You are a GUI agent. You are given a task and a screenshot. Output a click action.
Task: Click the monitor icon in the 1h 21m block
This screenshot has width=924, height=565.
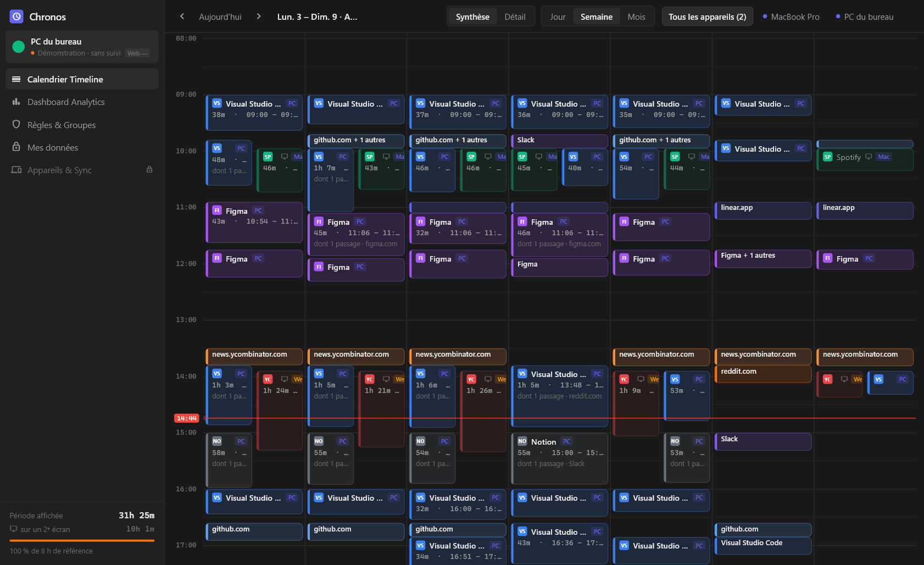click(x=386, y=379)
